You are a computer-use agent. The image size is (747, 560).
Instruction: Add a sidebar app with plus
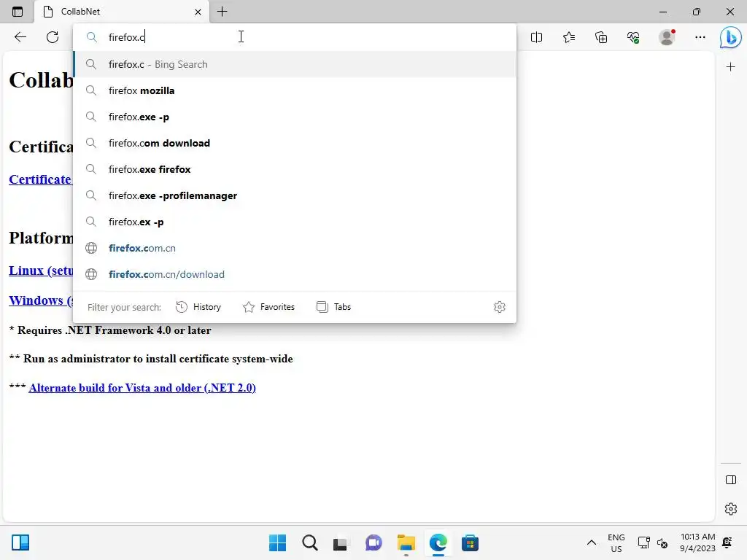point(730,67)
